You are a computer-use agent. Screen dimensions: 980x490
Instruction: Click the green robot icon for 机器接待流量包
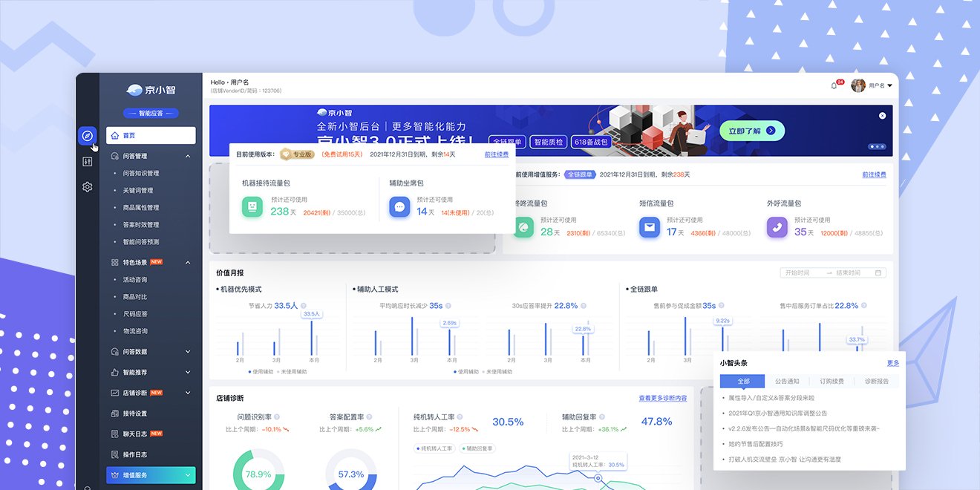[252, 206]
